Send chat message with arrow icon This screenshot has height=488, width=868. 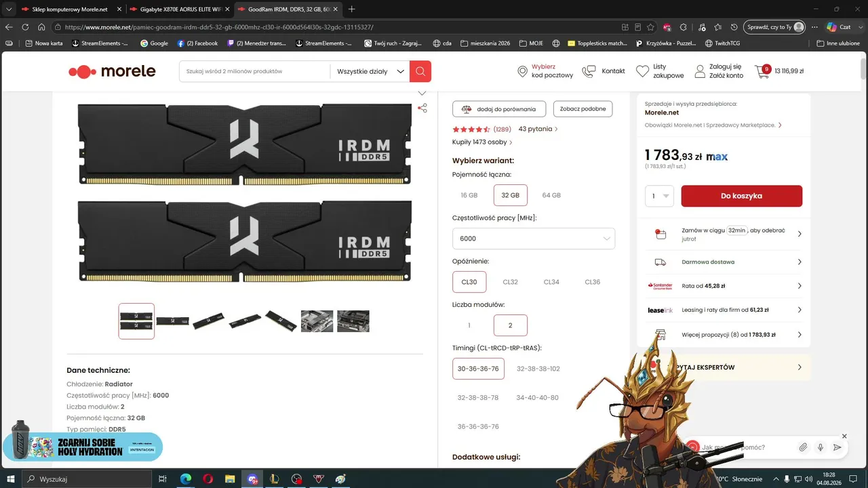point(837,447)
